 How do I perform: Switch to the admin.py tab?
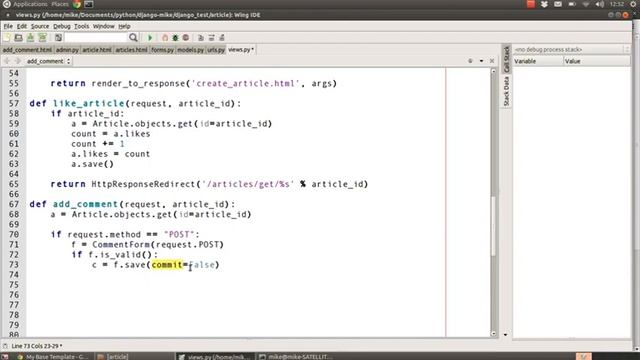[x=67, y=50]
